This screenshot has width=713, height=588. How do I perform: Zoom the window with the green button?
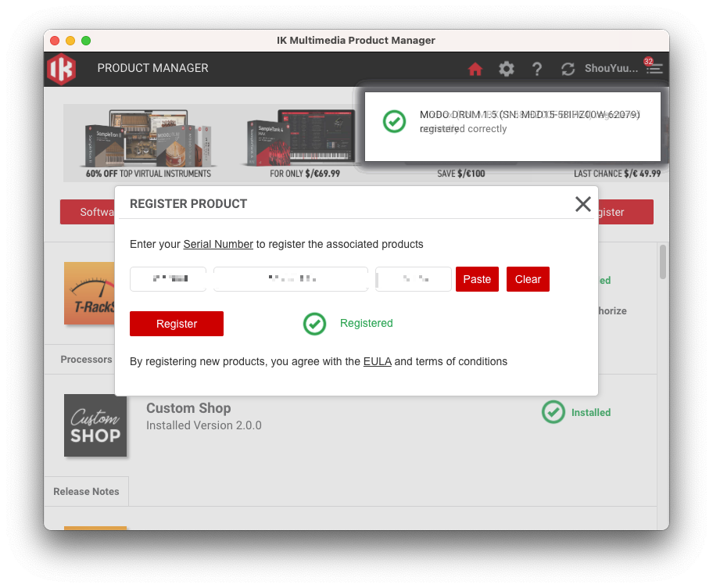coord(86,41)
